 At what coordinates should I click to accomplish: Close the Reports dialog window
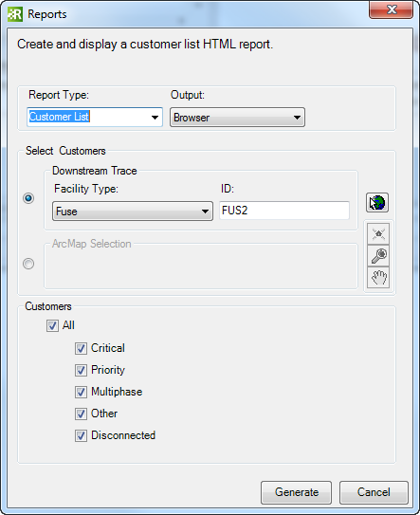pyautogui.click(x=392, y=9)
